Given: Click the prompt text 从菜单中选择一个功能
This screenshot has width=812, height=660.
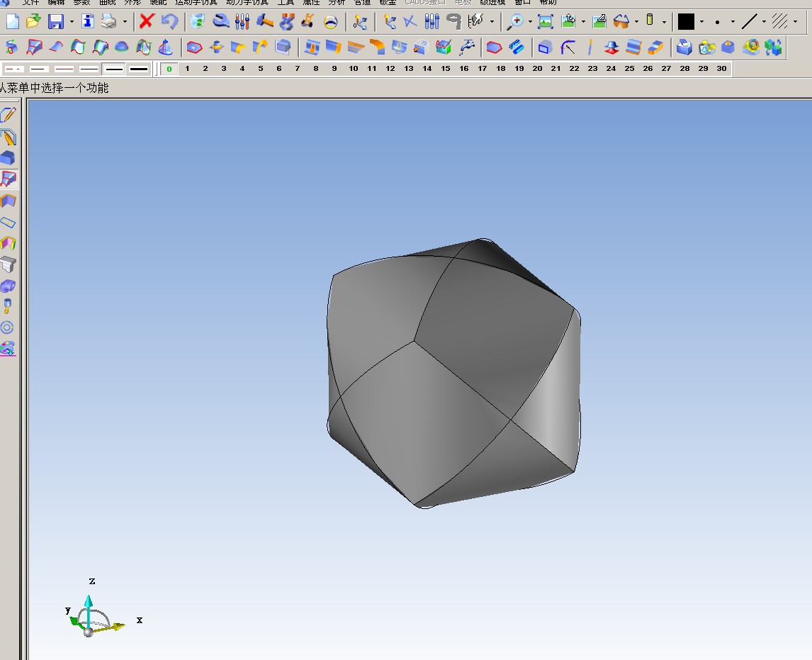Looking at the screenshot, I should (54, 88).
